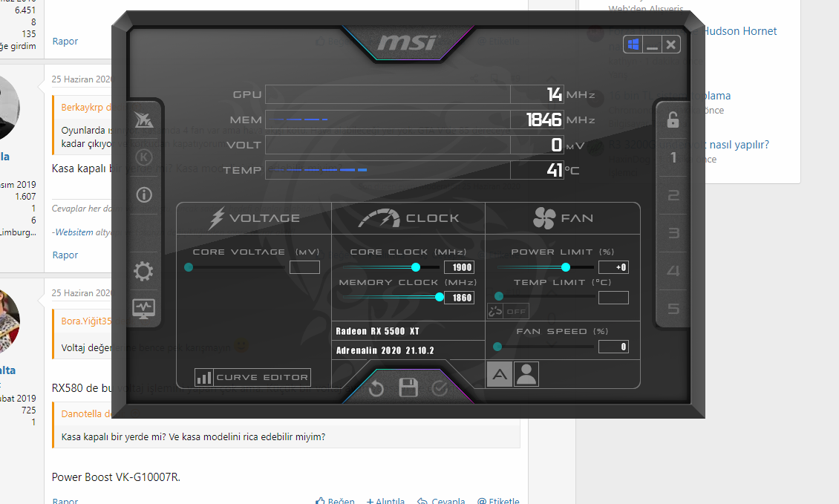Select profile slot 3
The height and width of the screenshot is (504, 839).
[673, 233]
